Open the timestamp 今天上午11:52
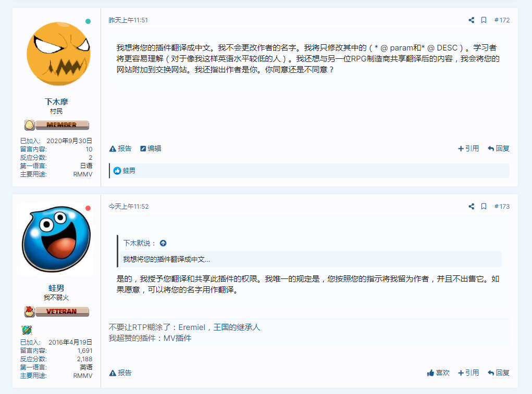 point(129,206)
